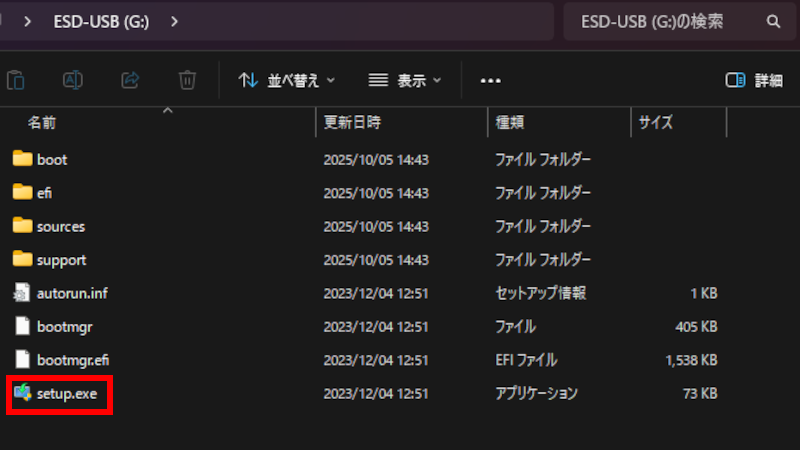Open the three-dots more options menu
This screenshot has height=450, width=800.
click(490, 80)
